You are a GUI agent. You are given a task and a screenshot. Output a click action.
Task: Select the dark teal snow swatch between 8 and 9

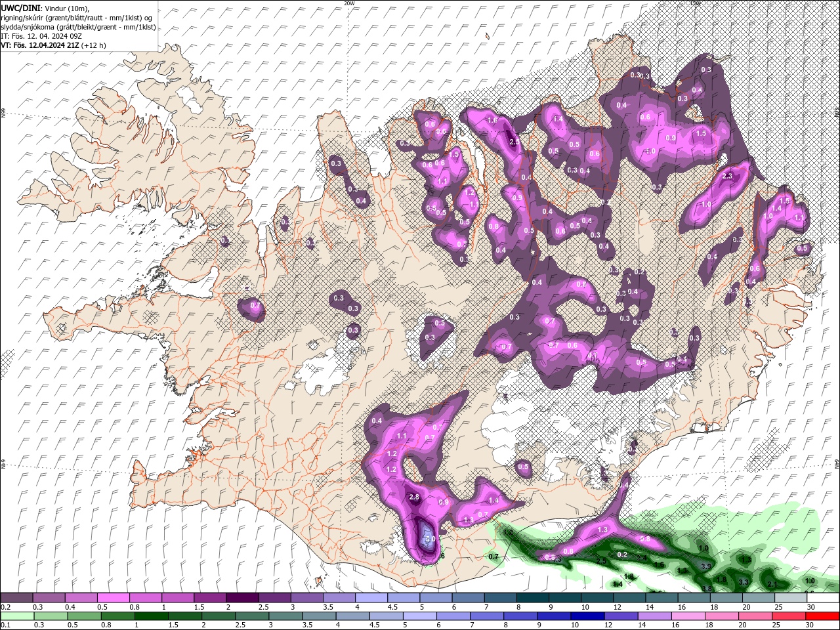(x=532, y=598)
